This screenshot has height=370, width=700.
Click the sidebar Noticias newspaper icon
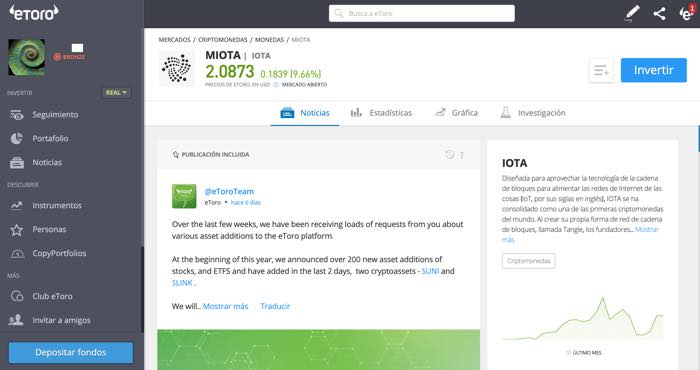(x=17, y=163)
